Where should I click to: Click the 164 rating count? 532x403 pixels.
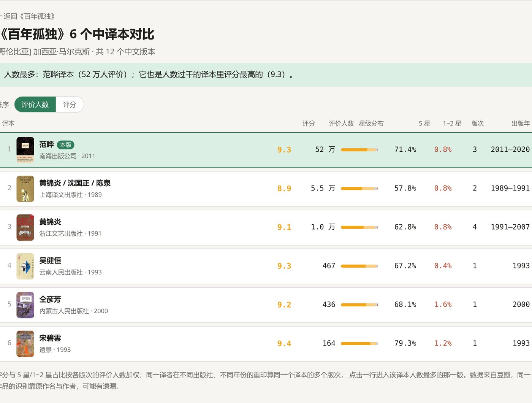pos(329,343)
